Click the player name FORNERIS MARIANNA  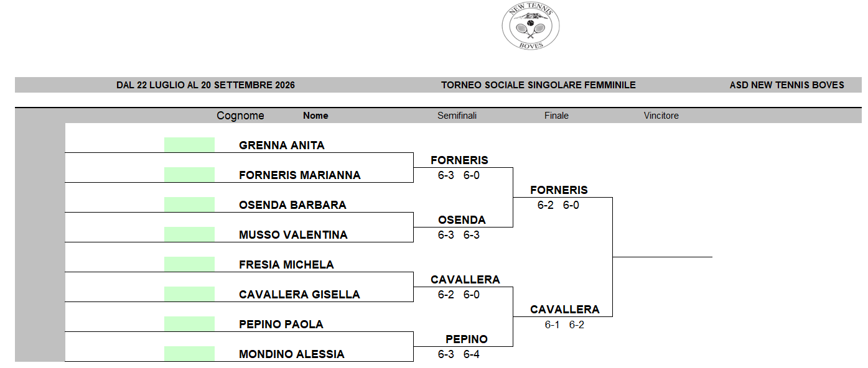coord(300,175)
